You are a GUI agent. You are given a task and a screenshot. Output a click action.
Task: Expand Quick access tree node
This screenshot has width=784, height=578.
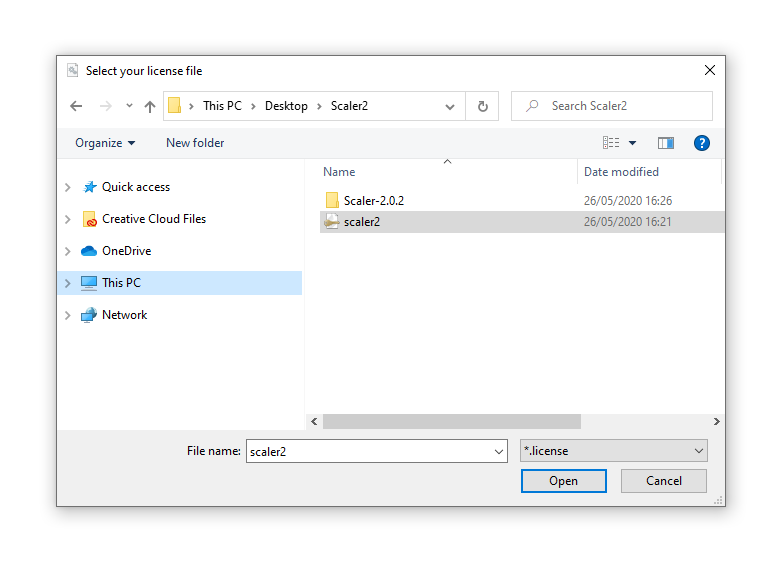click(68, 187)
